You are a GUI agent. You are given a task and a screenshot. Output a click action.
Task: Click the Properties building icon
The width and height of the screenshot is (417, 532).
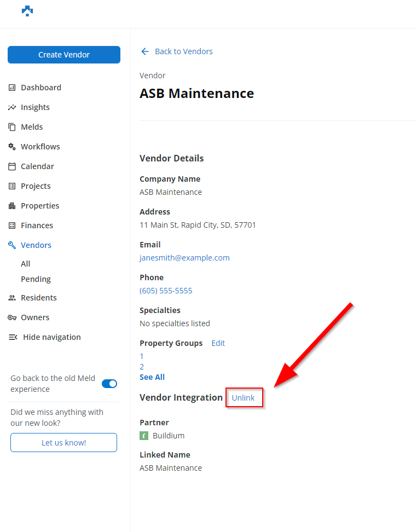12,206
